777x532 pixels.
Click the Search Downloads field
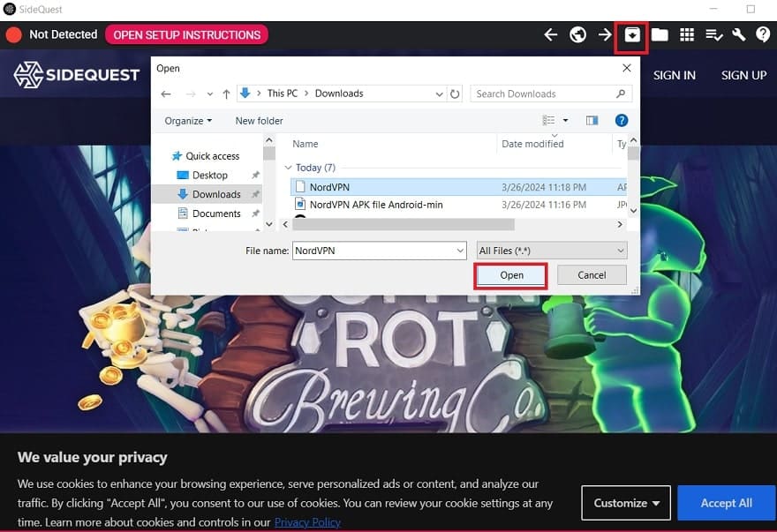click(551, 94)
